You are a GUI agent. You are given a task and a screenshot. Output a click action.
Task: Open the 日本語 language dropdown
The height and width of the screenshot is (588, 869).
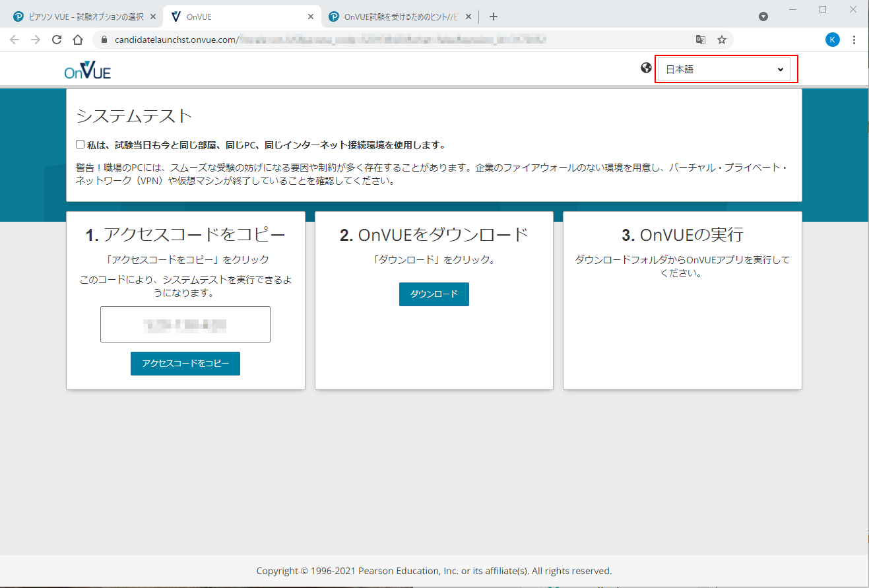[x=724, y=69]
